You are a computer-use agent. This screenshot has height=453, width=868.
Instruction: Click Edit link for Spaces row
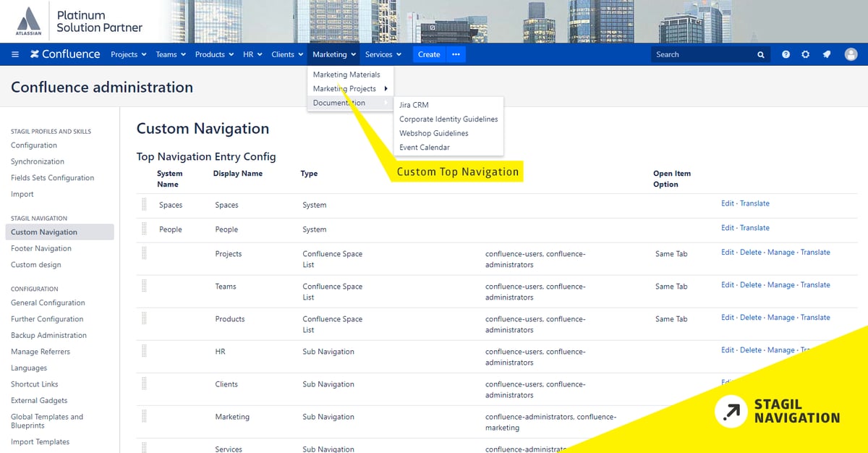(727, 203)
